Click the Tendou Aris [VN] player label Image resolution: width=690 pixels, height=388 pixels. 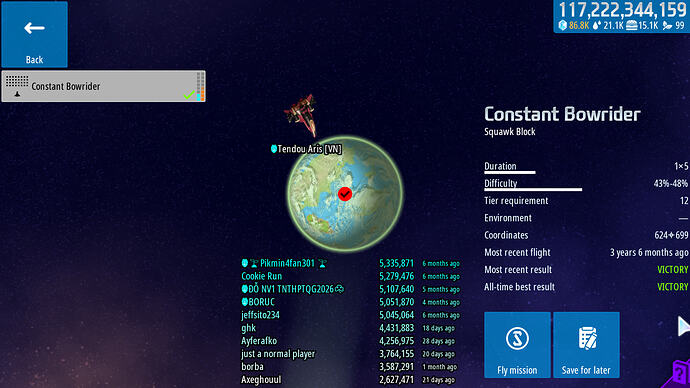(306, 149)
